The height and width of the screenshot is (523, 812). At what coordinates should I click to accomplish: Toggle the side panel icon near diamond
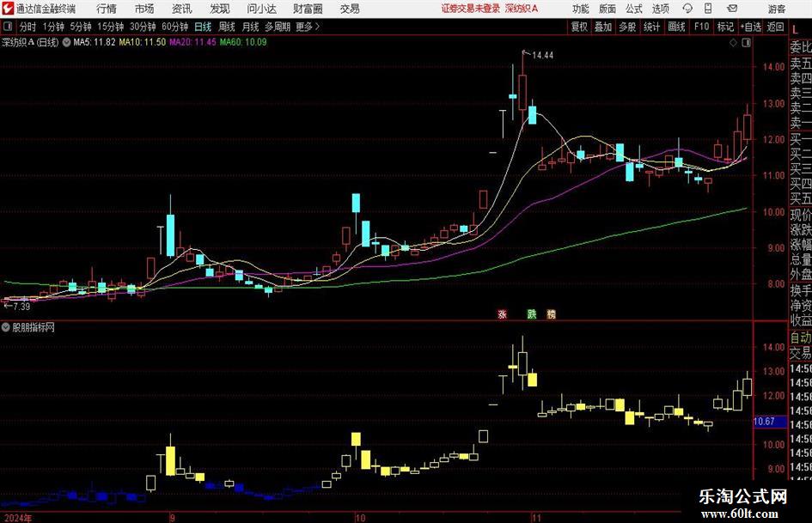pyautogui.click(x=746, y=43)
